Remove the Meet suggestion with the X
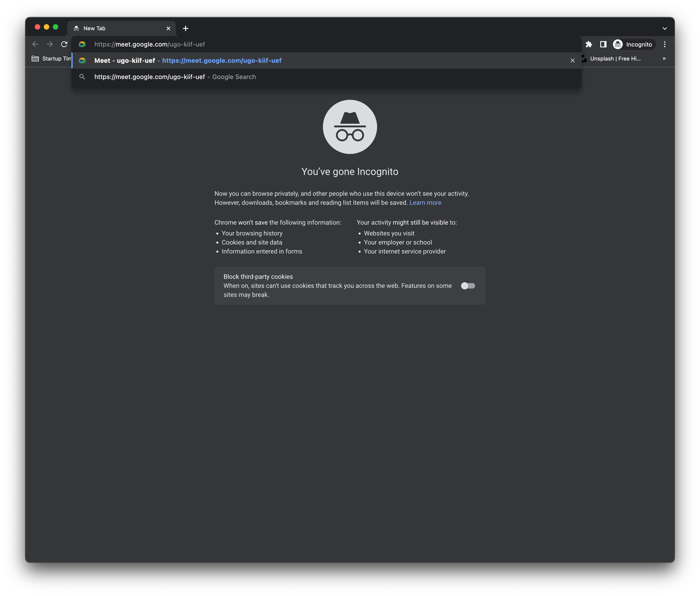This screenshot has width=700, height=596. [x=572, y=61]
